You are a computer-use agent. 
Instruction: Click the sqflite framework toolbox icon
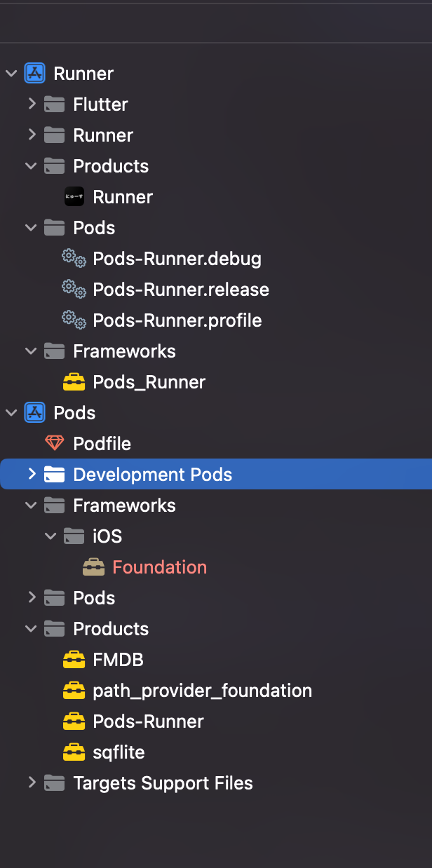(74, 752)
